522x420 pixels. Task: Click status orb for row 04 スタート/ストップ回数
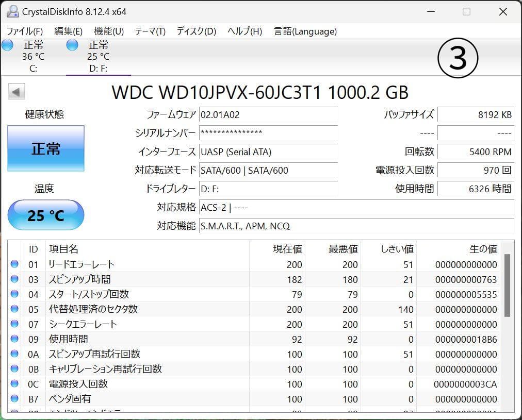coord(14,294)
